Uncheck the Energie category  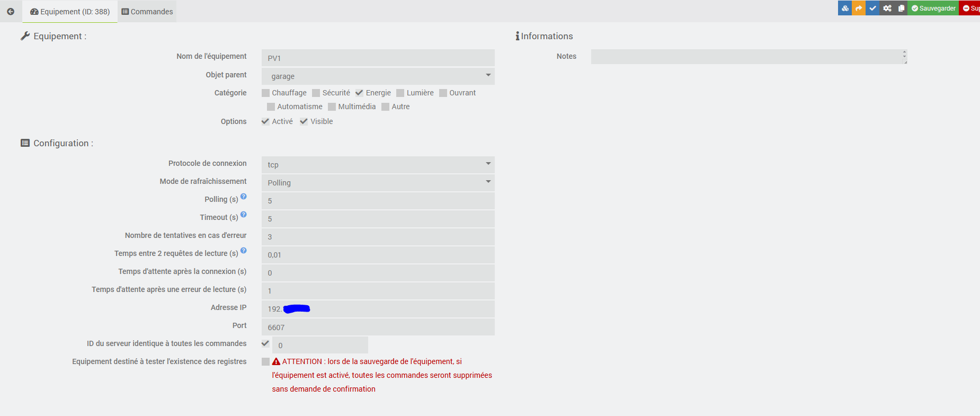click(359, 93)
